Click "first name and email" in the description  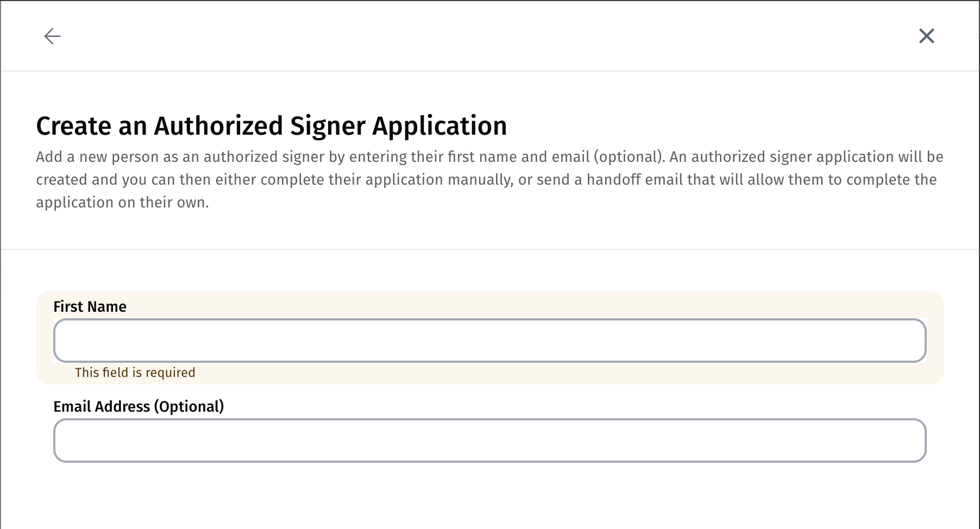[x=519, y=157]
